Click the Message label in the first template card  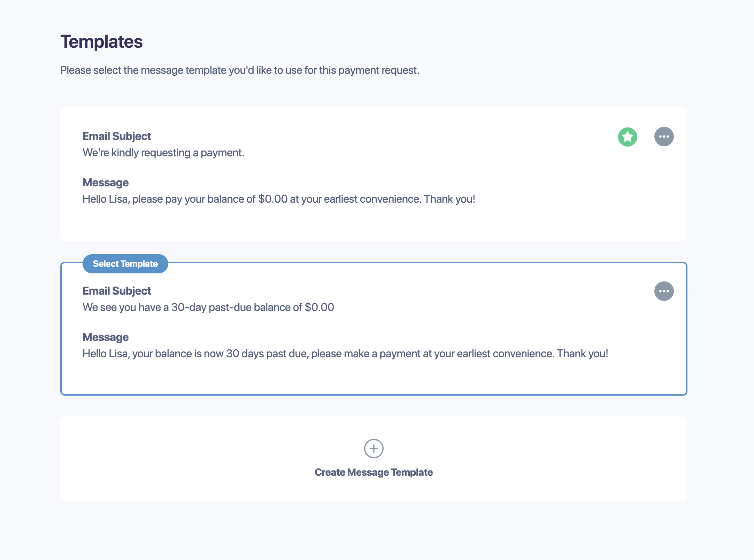106,182
